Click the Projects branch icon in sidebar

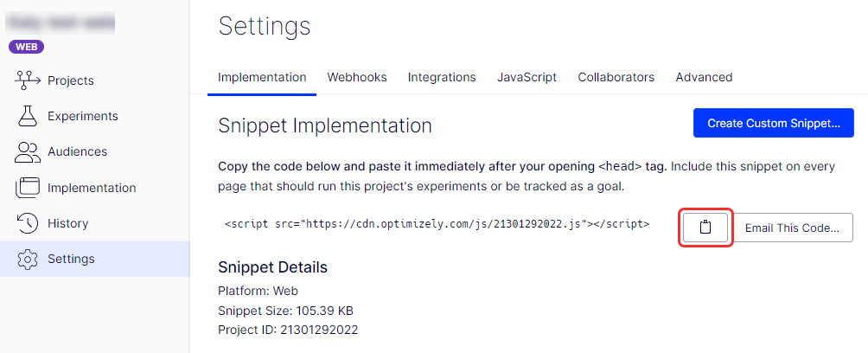(x=27, y=80)
